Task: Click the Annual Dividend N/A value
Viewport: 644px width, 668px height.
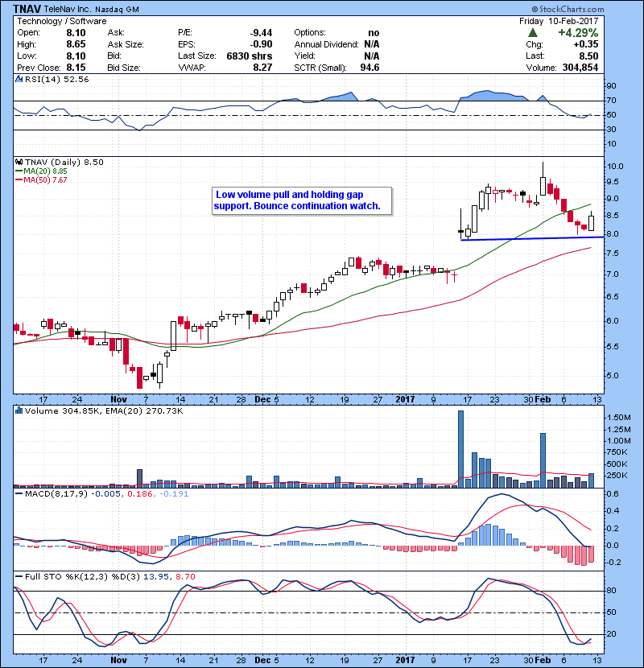Action: click(372, 44)
